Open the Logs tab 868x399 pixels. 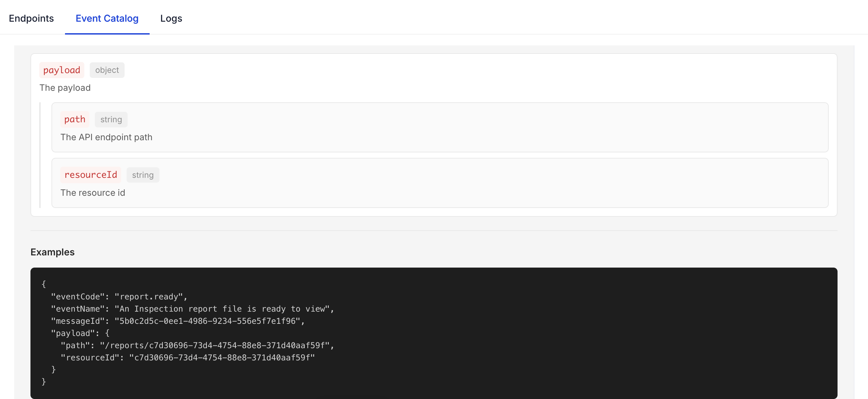[171, 18]
